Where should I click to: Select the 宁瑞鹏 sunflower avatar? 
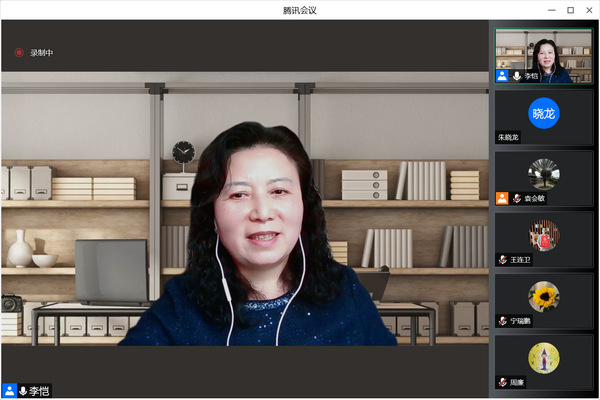[544, 295]
